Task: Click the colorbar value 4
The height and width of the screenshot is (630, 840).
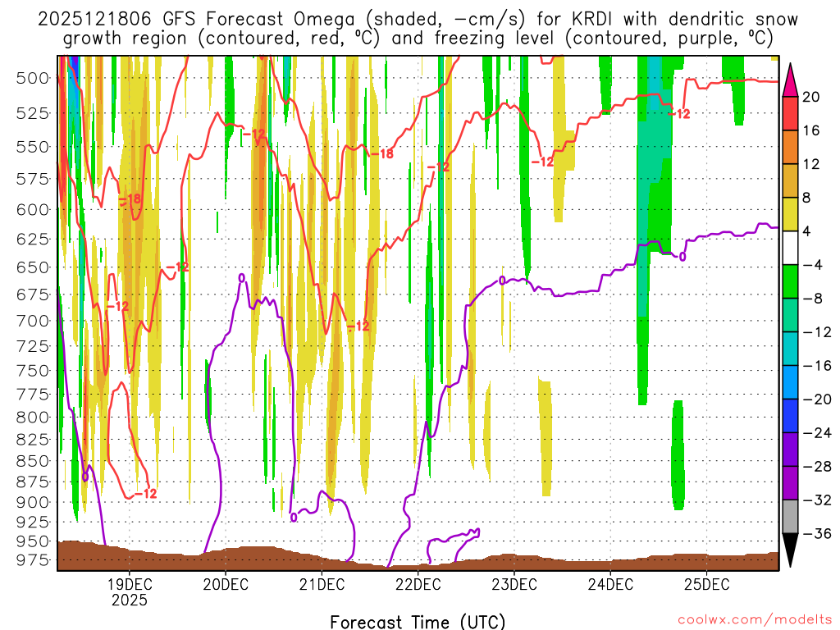Action: tap(807, 232)
